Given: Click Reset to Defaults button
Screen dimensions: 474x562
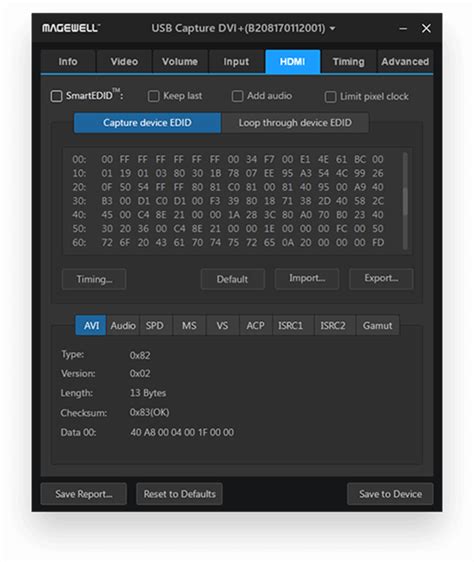Looking at the screenshot, I should coord(179,494).
